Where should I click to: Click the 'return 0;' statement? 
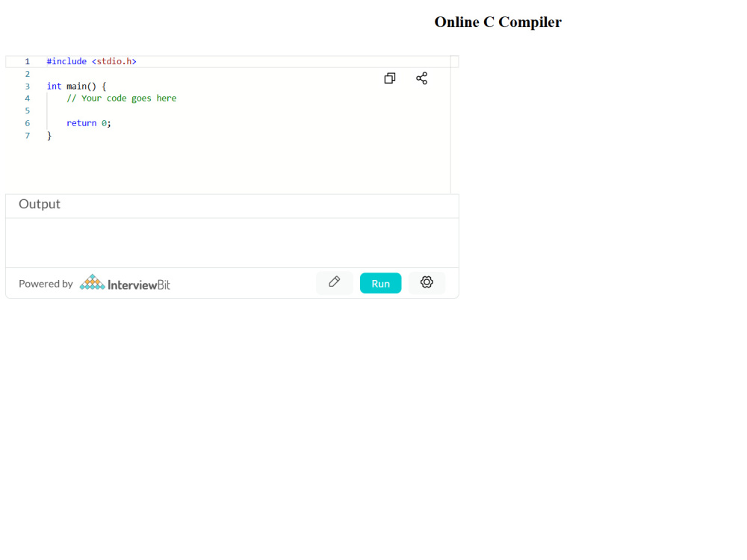89,123
